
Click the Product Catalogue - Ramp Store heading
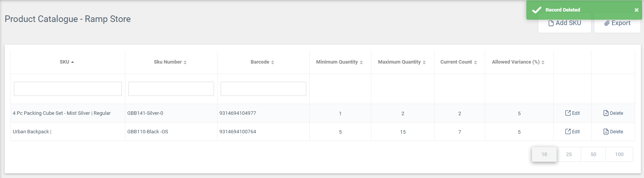67,19
